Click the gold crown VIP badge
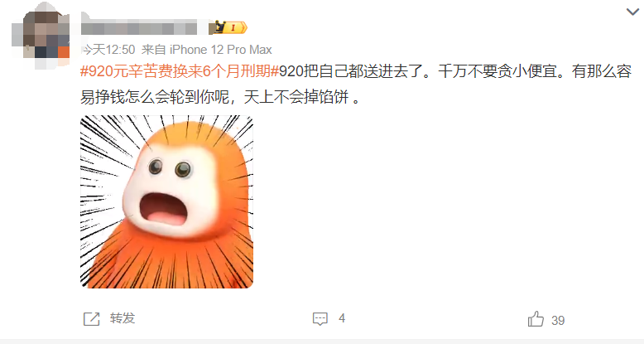 click(218, 27)
